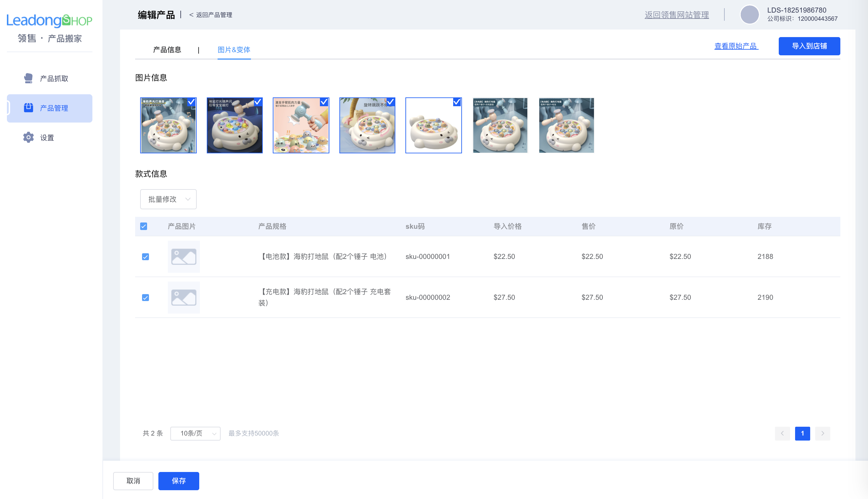Click the placeholder image icon for sku-00000002
This screenshot has width=868, height=499.
pos(184,297)
